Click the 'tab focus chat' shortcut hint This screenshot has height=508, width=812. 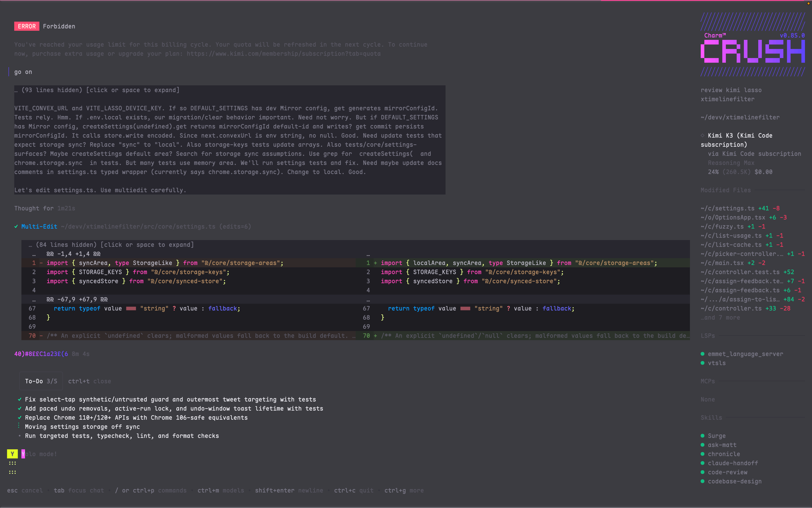pyautogui.click(x=79, y=491)
